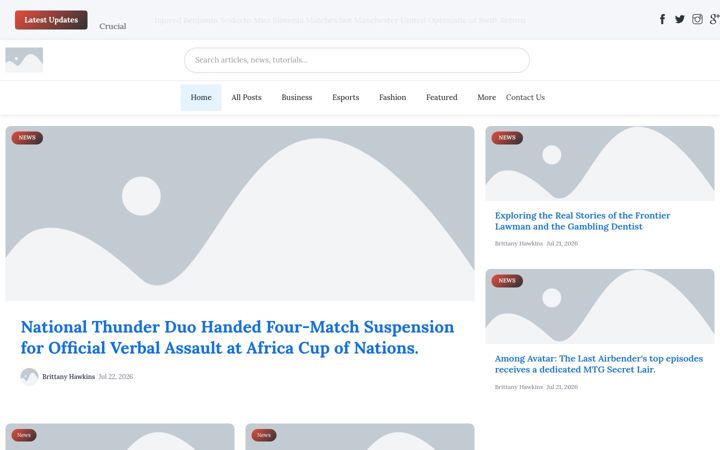Open the Twitter social icon
Screen dimensions: 720x450
680,19
